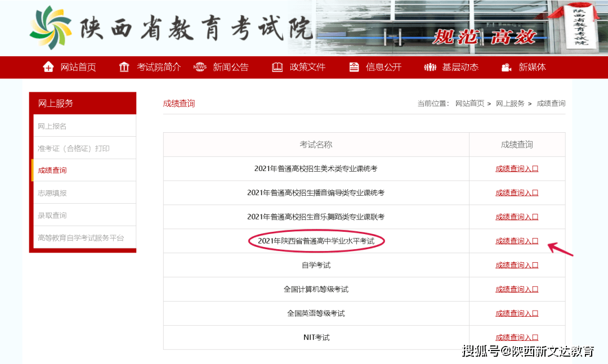Screen dimensions: 608x364
Task: Open 成绩查询入口 for 全国英语等级考试
Action: [517, 313]
